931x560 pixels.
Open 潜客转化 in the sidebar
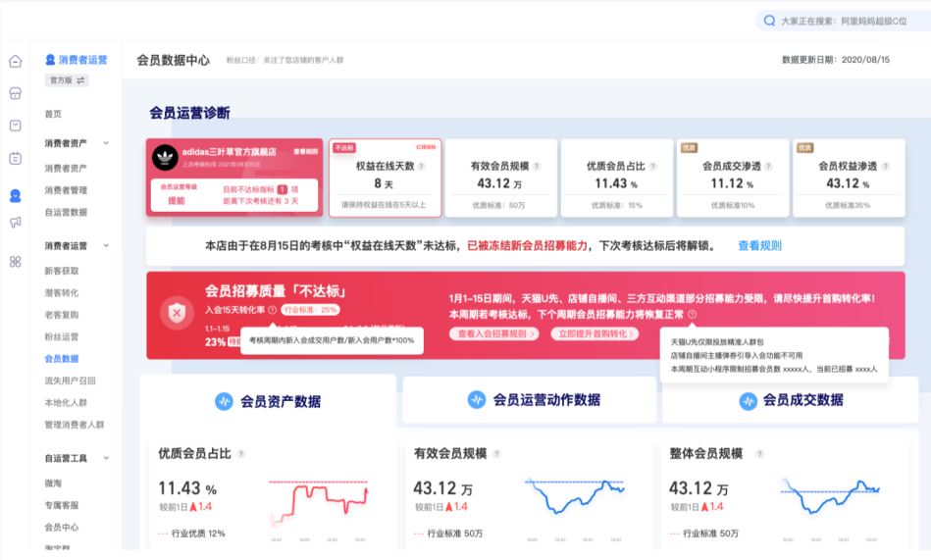pos(62,293)
